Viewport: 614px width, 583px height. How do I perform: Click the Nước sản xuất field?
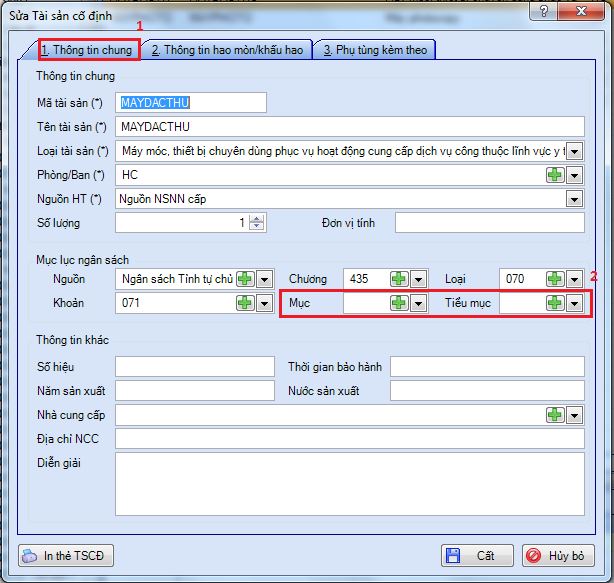coord(487,391)
